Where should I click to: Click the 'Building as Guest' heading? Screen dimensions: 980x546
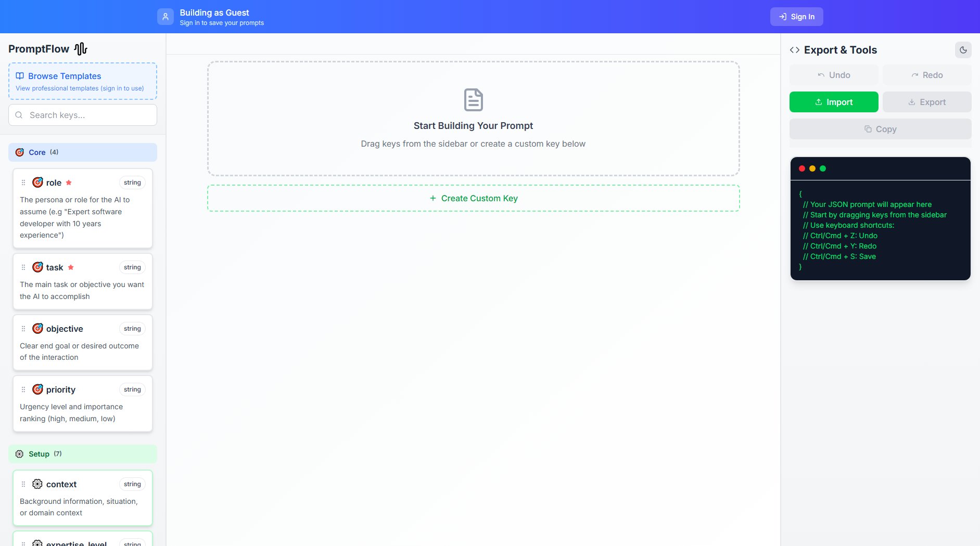click(214, 12)
